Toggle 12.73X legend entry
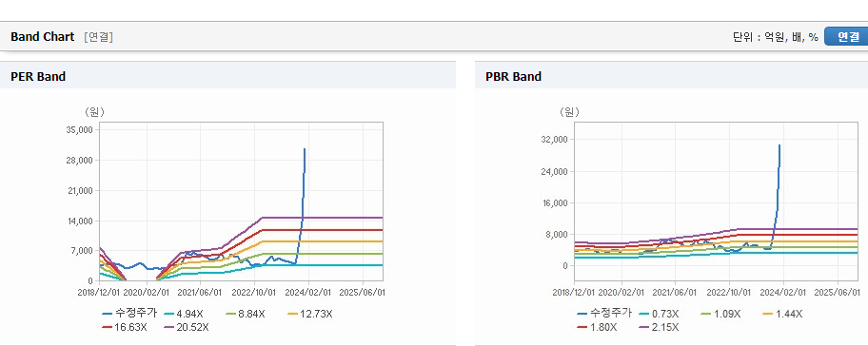Viewport: 868px width, 346px height. 310,314
